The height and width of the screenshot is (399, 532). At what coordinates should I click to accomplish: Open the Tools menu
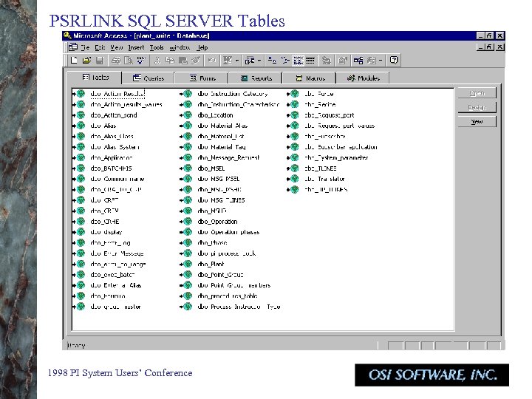(157, 47)
